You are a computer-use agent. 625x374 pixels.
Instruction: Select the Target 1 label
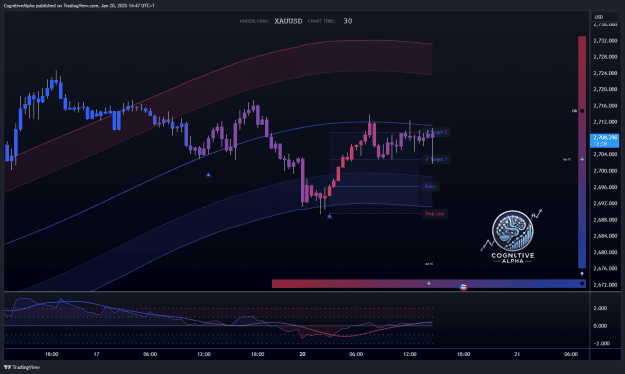pos(436,159)
